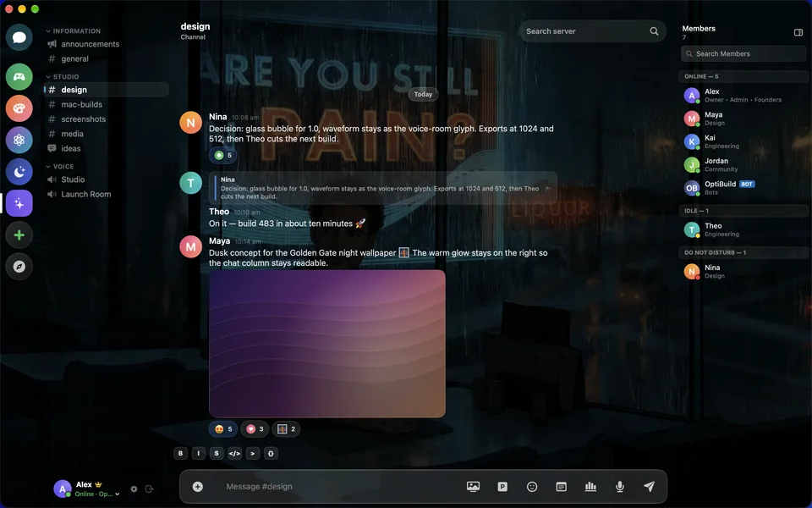Open the ideas forum channel
This screenshot has height=508, width=812.
pos(107,148)
